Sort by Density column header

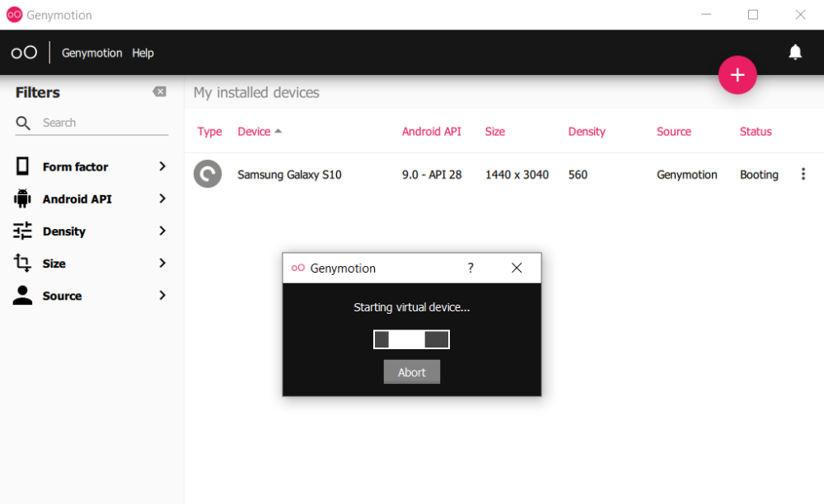tap(587, 131)
